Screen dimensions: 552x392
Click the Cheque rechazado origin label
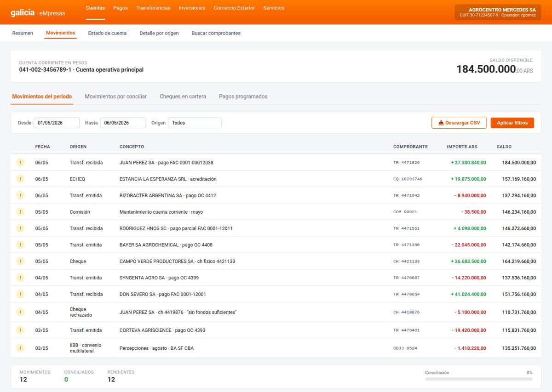pos(81,312)
